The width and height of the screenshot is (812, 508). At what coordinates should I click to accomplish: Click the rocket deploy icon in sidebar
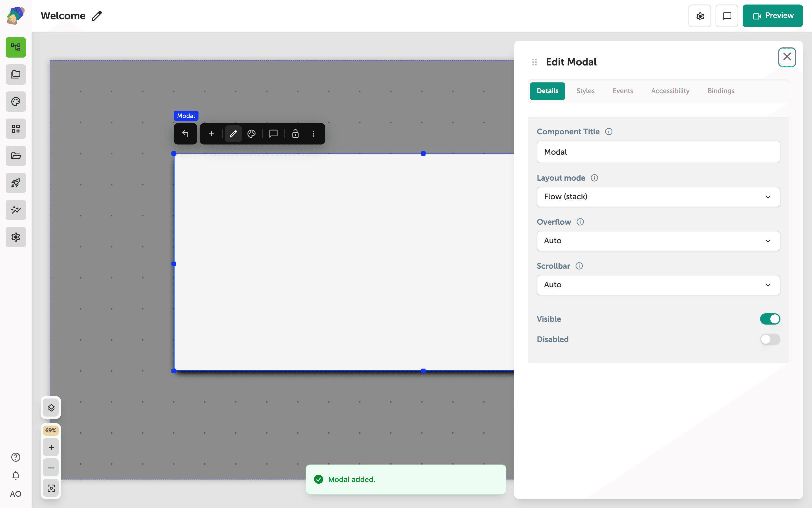tap(16, 183)
